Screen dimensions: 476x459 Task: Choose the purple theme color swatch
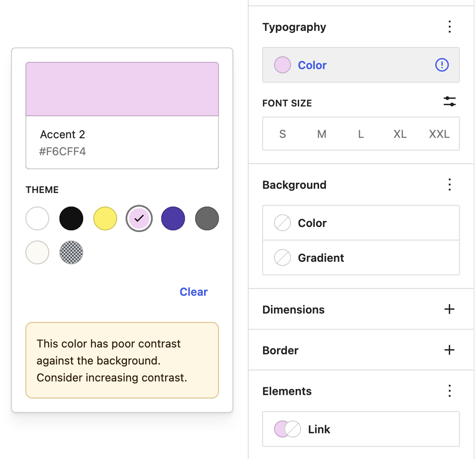[x=173, y=219]
